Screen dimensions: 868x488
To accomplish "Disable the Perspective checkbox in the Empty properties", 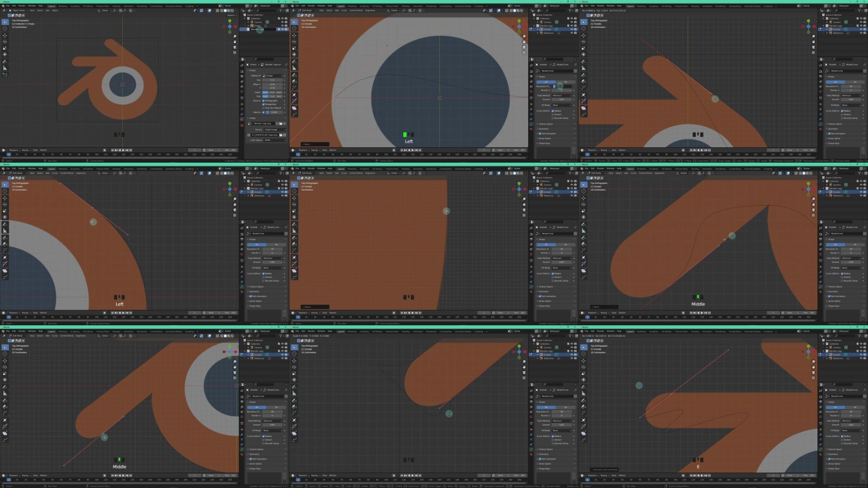I will click(x=263, y=104).
